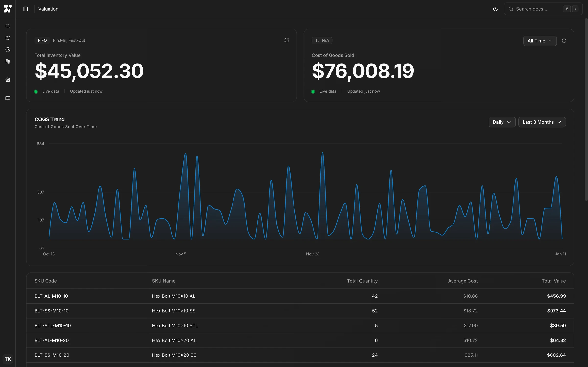Open the home dashboard sidebar icon

[x=8, y=26]
